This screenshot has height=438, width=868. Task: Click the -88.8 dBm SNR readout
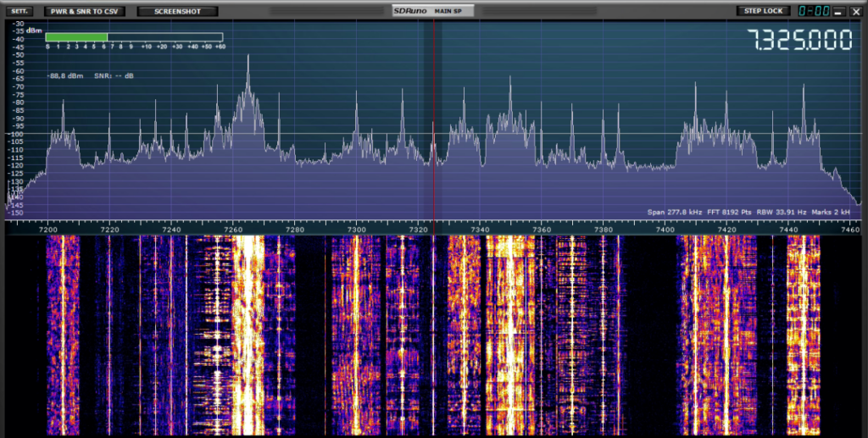91,75
